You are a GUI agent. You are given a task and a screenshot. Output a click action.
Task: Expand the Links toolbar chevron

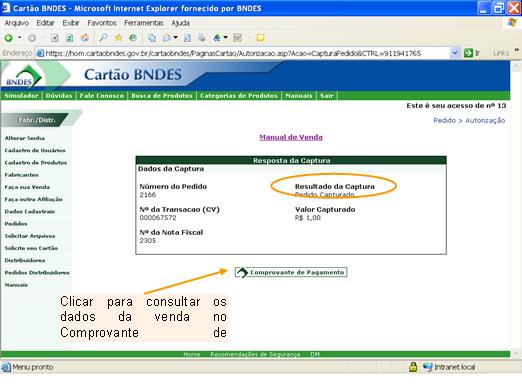point(517,50)
